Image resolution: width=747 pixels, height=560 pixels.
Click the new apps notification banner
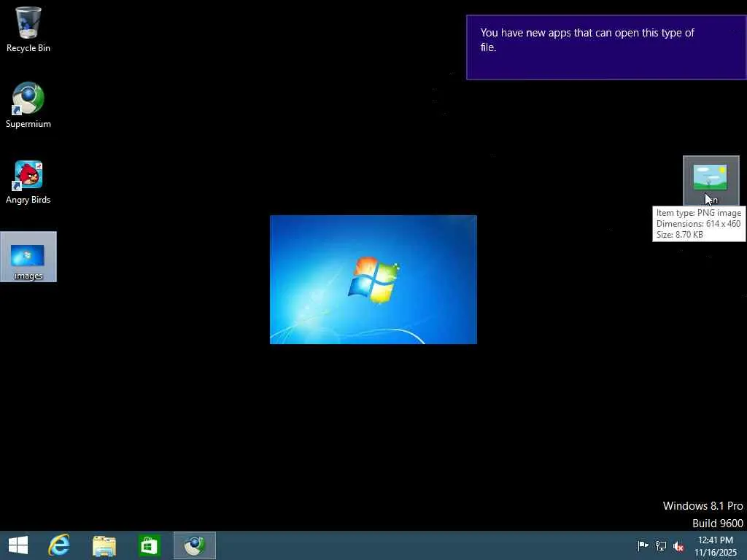pos(606,47)
